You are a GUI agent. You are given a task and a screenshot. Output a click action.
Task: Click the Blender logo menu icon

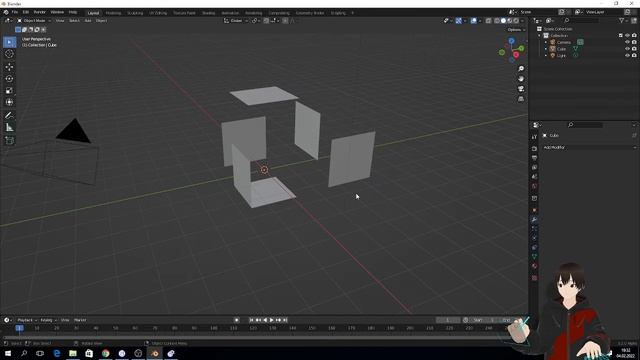(x=6, y=12)
